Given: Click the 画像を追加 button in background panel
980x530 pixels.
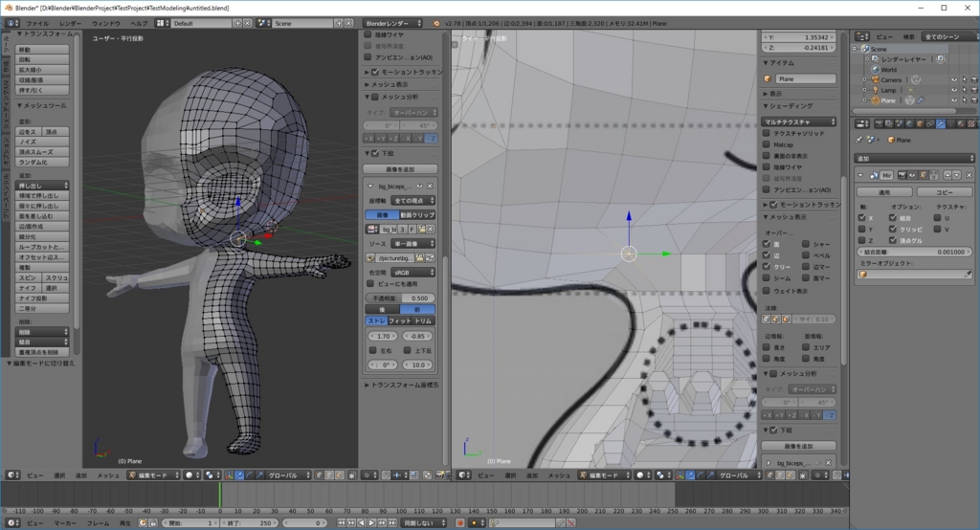Looking at the screenshot, I should 400,168.
